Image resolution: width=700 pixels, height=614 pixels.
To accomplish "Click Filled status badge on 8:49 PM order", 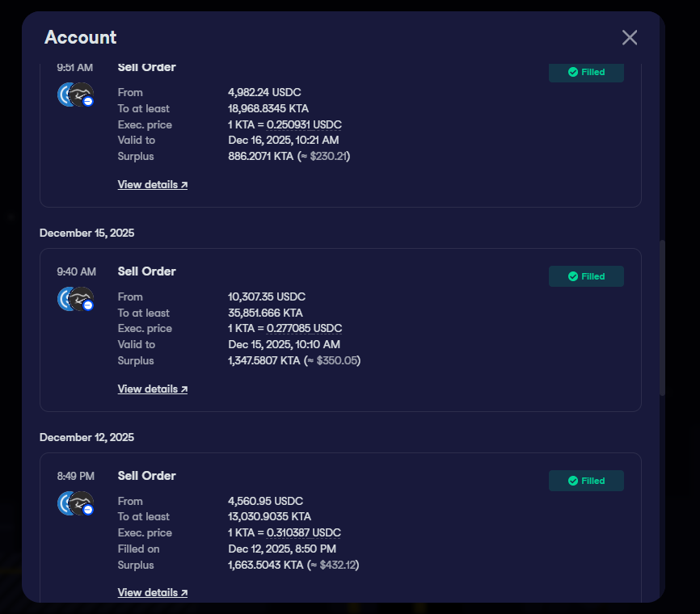I will (586, 481).
